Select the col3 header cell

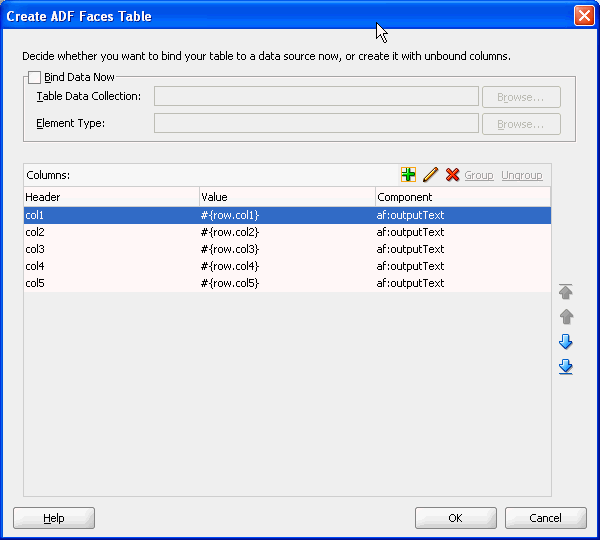click(112, 249)
